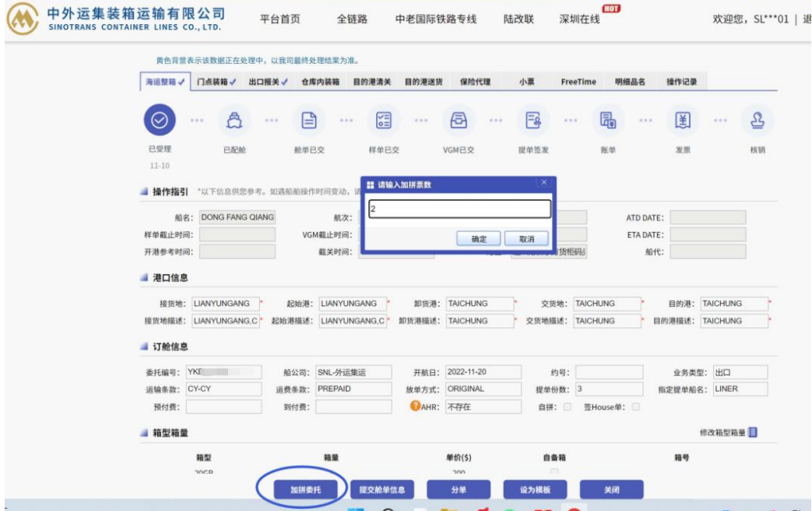
Task: Switch to the 小票 tab
Action: 526,82
